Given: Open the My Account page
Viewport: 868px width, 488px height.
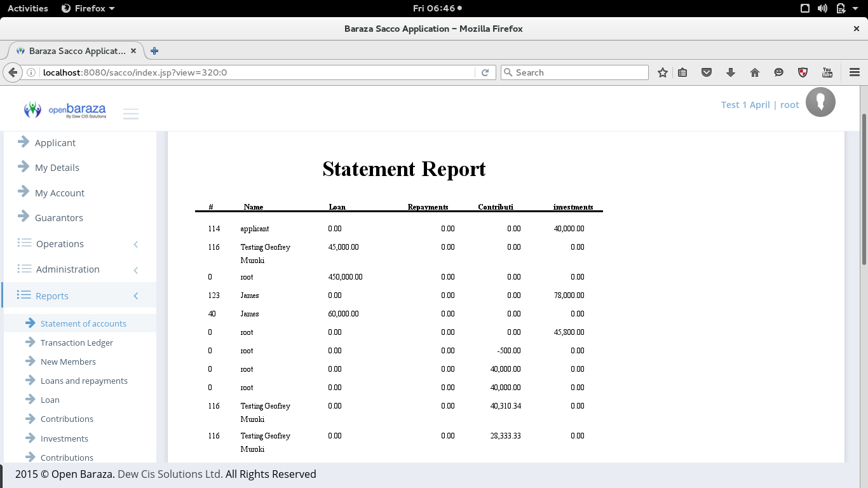Looking at the screenshot, I should click(x=59, y=193).
